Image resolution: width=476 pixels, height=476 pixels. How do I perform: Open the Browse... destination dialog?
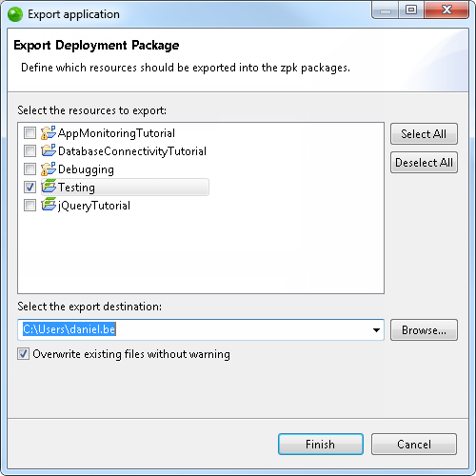(x=424, y=330)
